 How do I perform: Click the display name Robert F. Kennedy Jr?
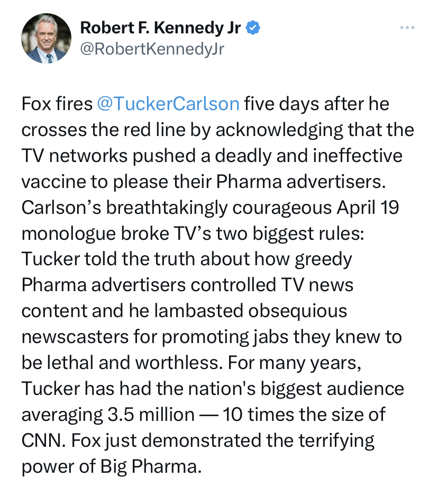(x=161, y=28)
